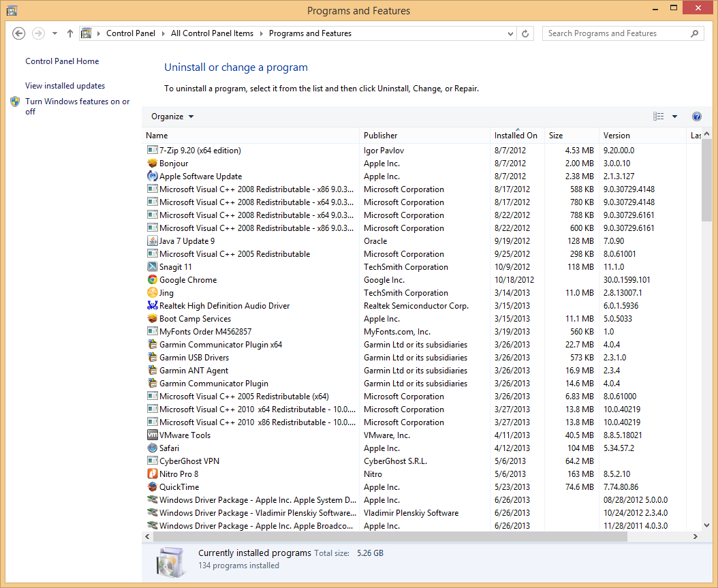Expand the All Control Panel Items breadcrumb chevron
Image resolution: width=718 pixels, height=588 pixels.
tap(261, 33)
